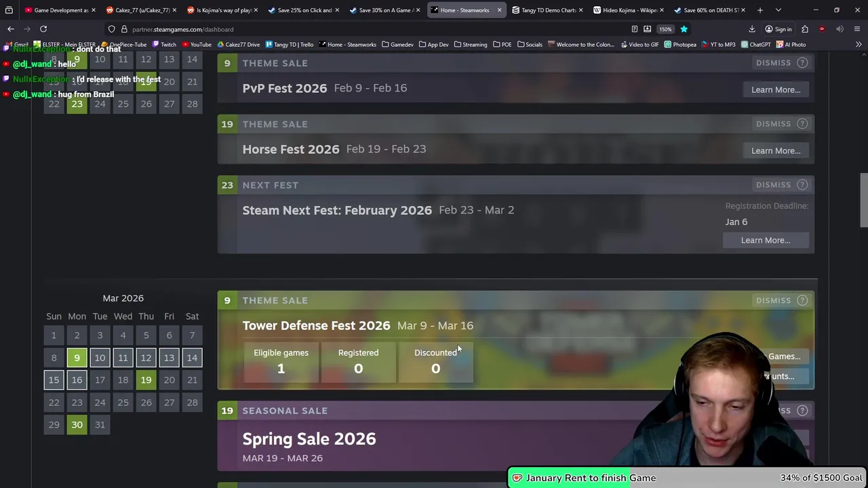Click help icon on Horse Fest row
868x488 pixels.
(802, 123)
